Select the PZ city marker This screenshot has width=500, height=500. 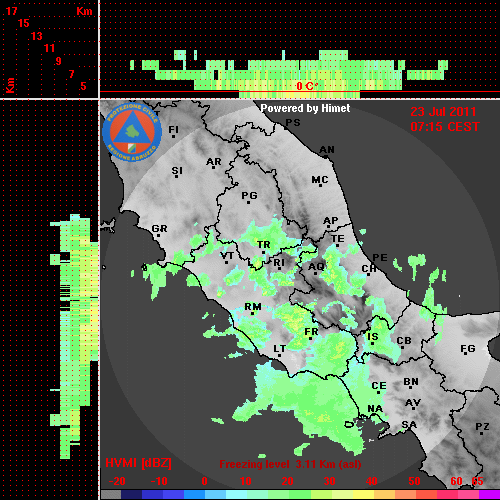pos(481,433)
